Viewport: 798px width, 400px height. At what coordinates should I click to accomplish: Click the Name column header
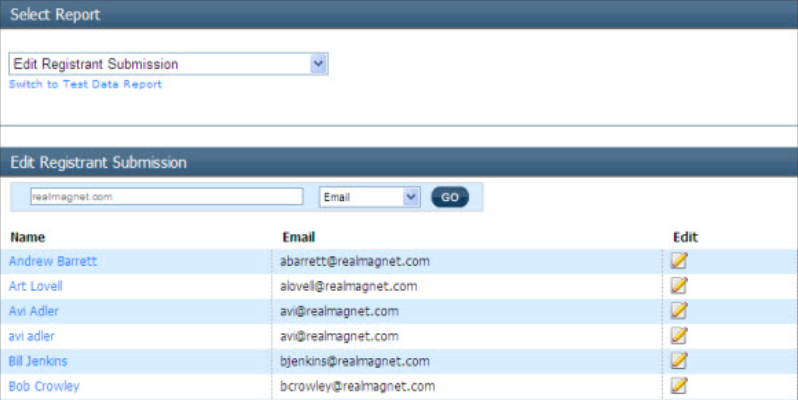click(x=28, y=237)
